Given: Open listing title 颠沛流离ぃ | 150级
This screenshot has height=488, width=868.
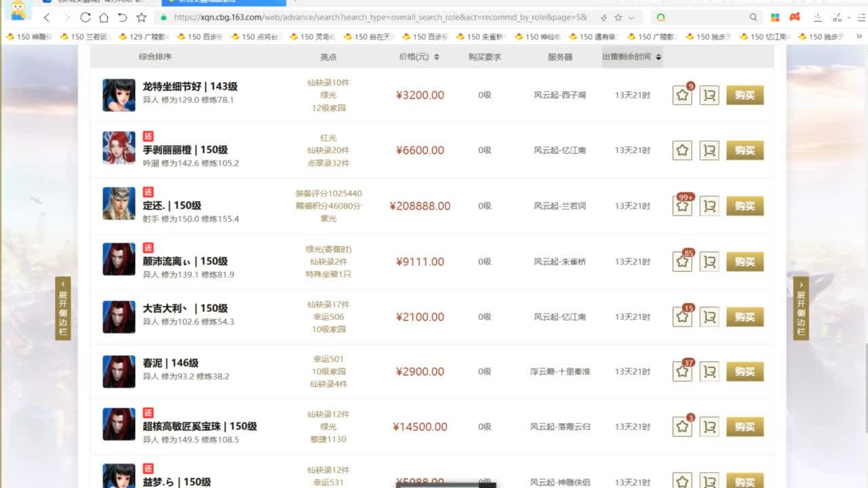Looking at the screenshot, I should tap(185, 261).
